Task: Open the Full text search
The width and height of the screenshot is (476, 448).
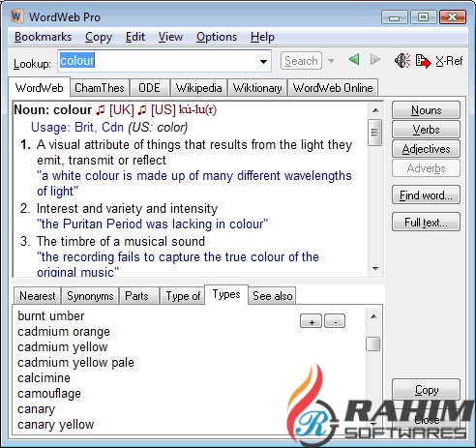Action: (x=426, y=223)
